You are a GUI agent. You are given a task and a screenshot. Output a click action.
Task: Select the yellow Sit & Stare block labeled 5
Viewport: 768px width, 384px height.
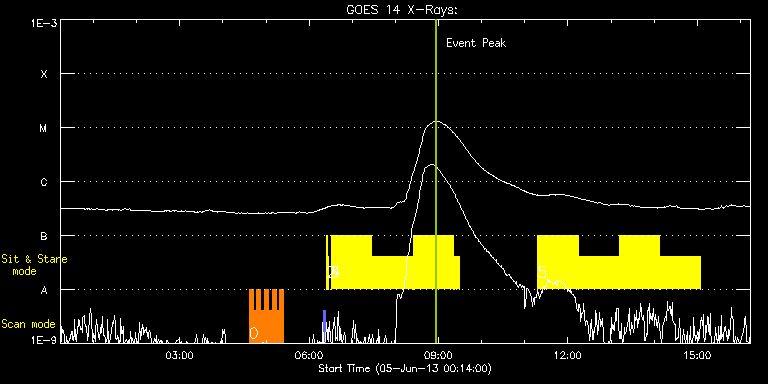pos(619,263)
